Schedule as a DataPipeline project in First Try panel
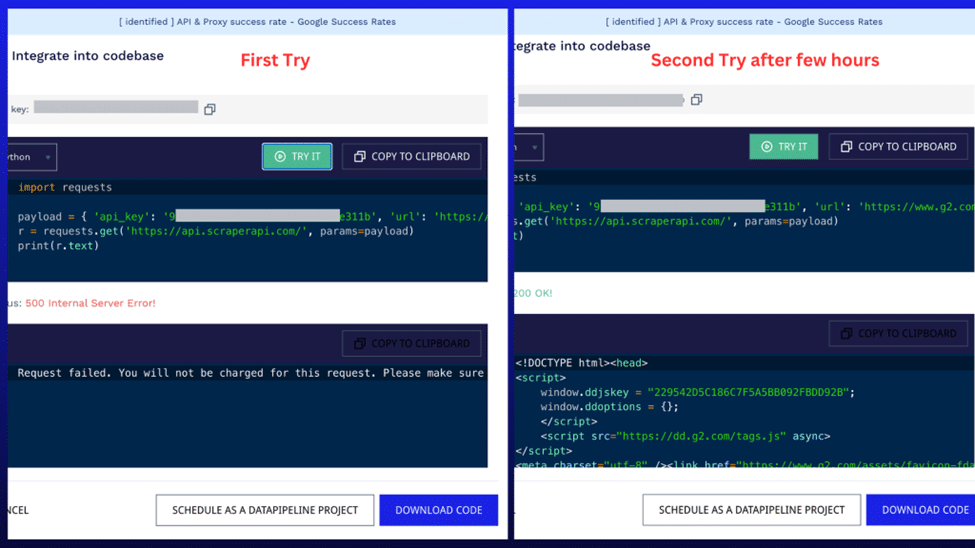The height and width of the screenshot is (548, 975). 265,510
